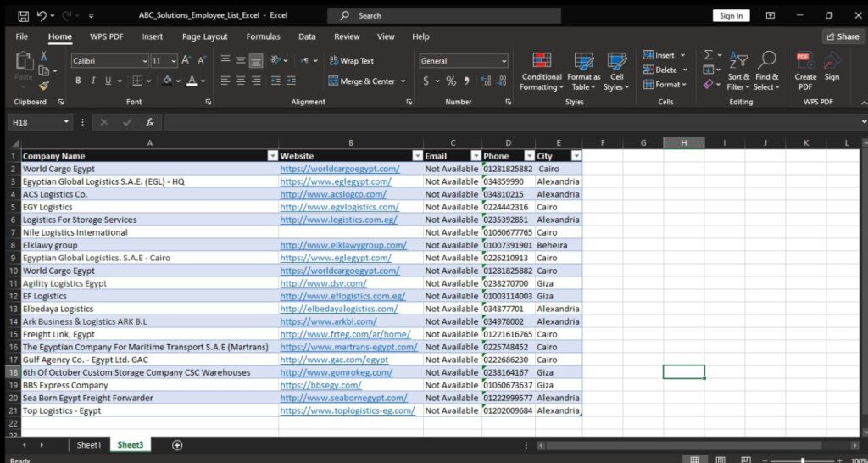
Task: Open the Calibri font name dropdown
Action: (x=145, y=61)
